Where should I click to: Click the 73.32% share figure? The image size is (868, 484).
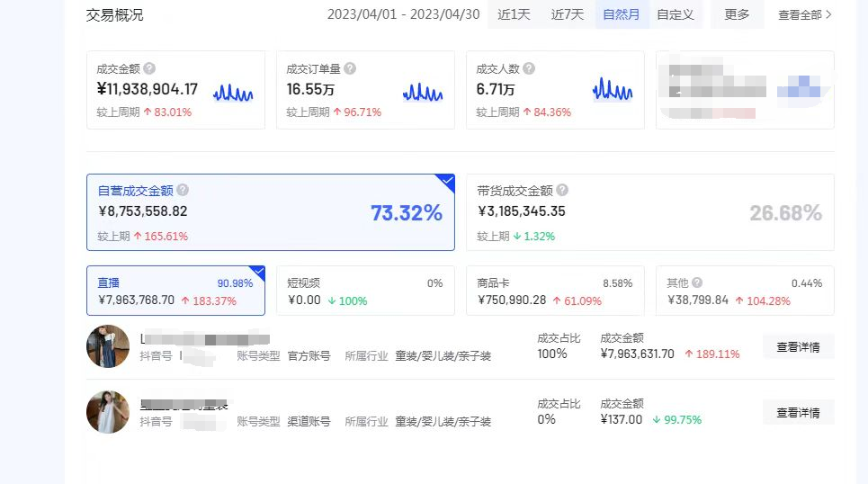[x=407, y=212]
